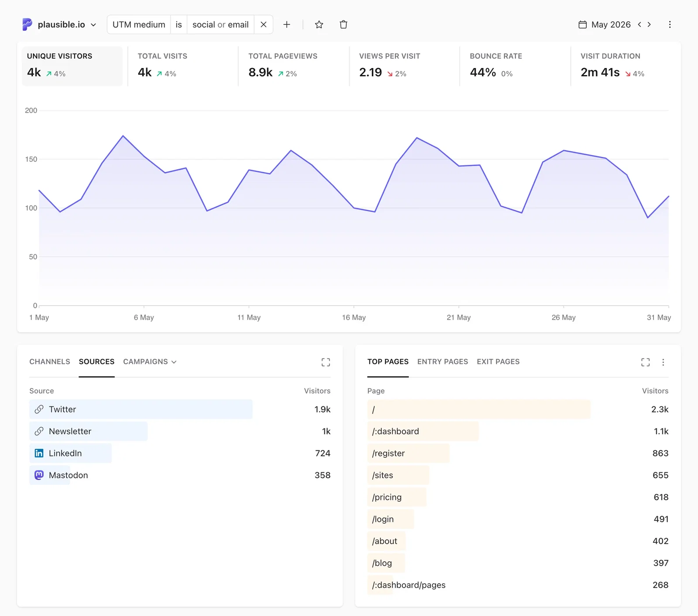The width and height of the screenshot is (698, 616).
Task: Filter by the /about page
Action: coord(518,541)
